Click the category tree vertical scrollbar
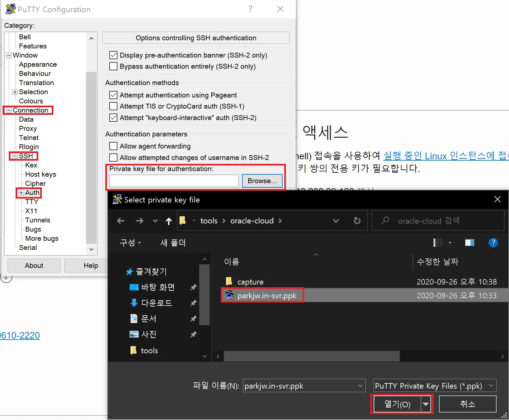 91,157
